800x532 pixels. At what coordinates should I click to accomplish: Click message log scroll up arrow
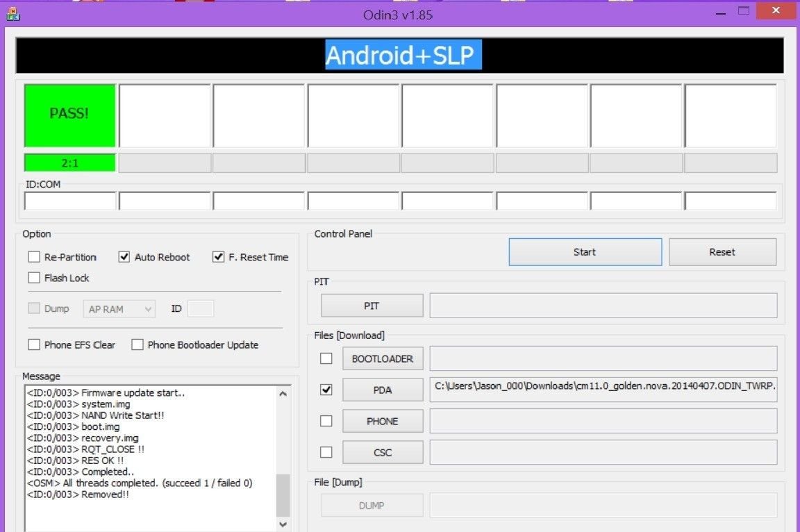tap(283, 393)
